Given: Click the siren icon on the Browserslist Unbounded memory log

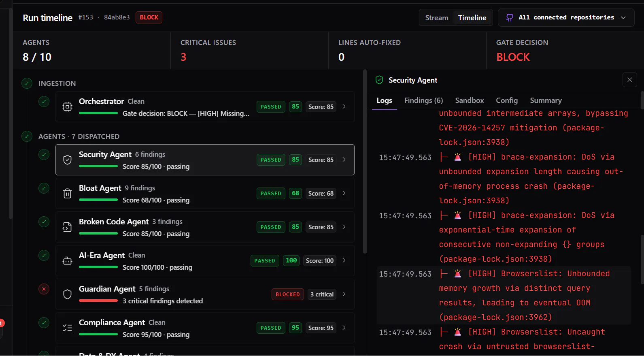Looking at the screenshot, I should click(458, 274).
